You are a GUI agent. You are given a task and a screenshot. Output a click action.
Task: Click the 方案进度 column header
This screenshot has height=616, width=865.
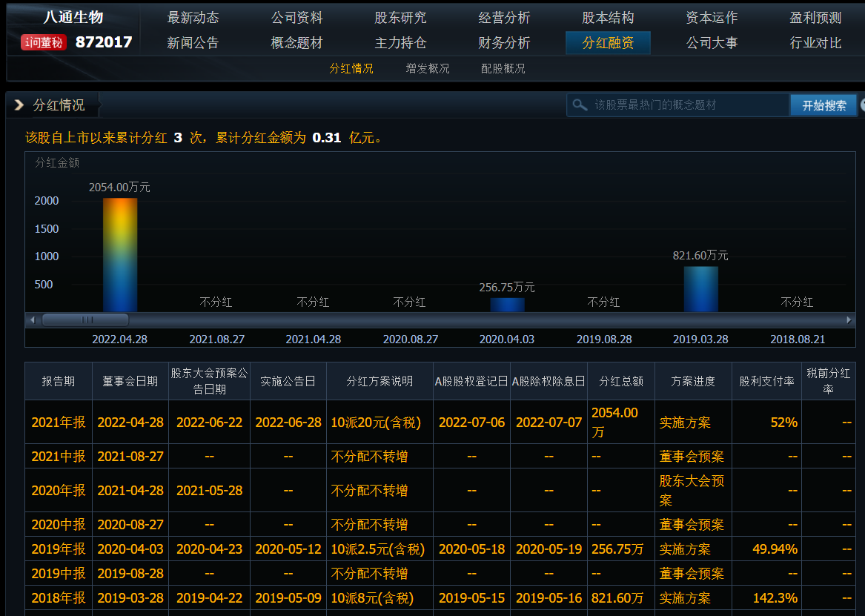pos(693,381)
